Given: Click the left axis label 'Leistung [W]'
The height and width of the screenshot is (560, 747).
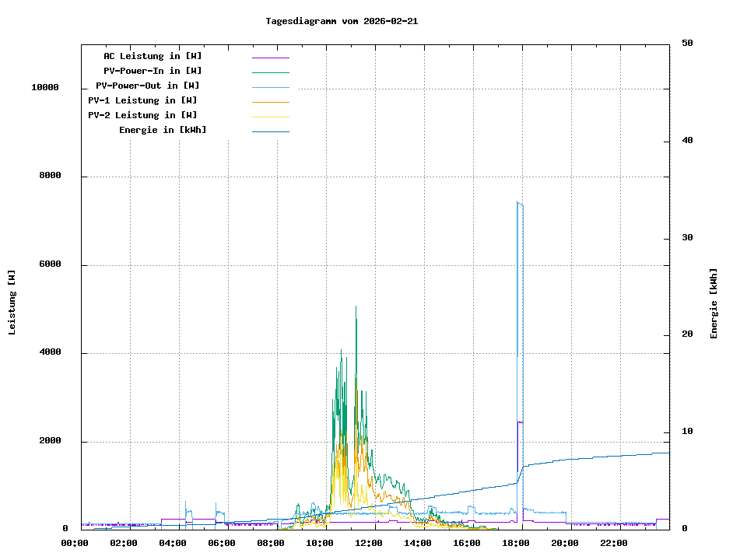Looking at the screenshot, I should [12, 303].
